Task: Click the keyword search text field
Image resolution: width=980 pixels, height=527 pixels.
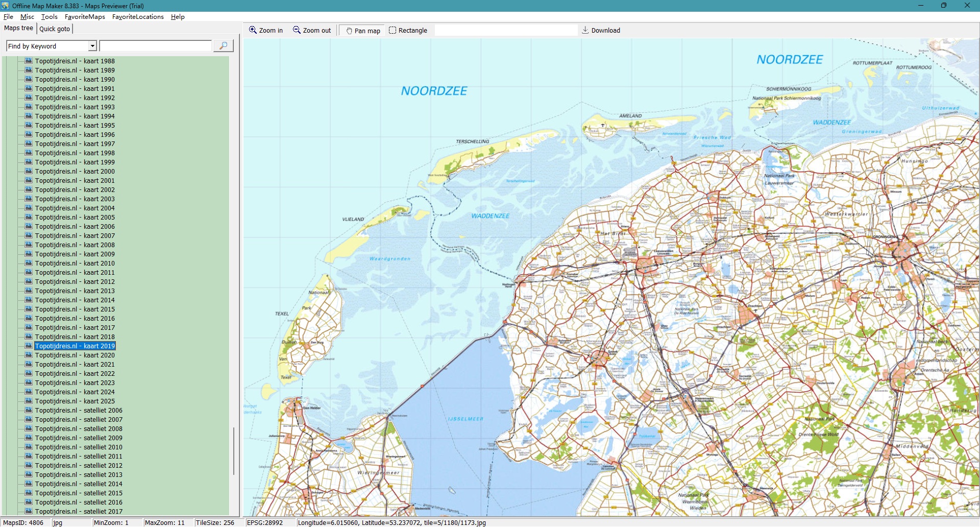Action: coord(155,46)
